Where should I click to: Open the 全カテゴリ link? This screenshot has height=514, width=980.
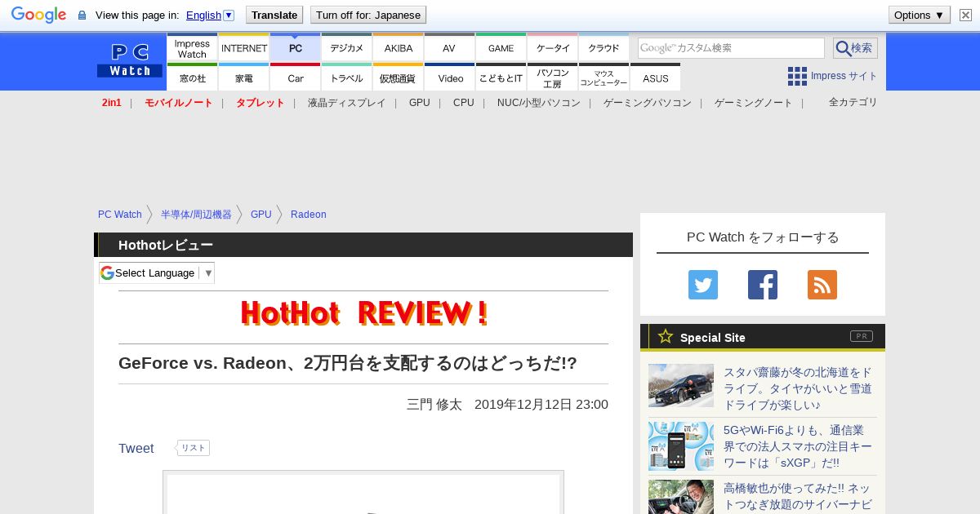click(x=853, y=102)
